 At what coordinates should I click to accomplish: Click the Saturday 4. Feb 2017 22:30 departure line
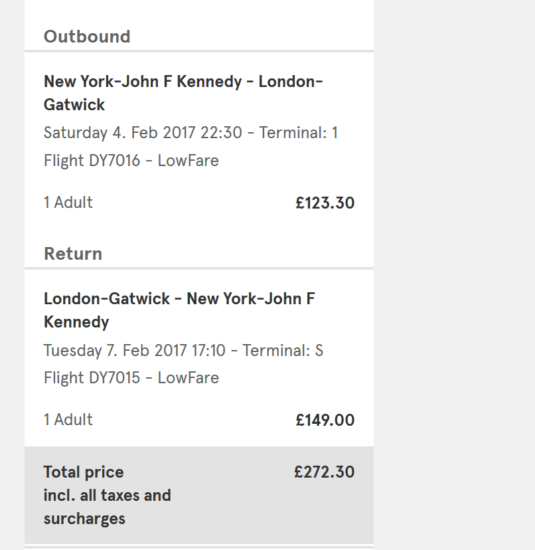[190, 133]
